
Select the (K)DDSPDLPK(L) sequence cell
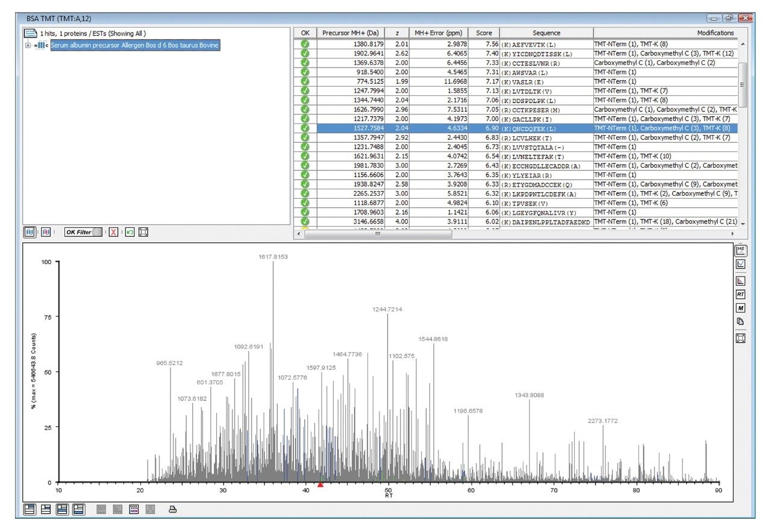(x=546, y=100)
